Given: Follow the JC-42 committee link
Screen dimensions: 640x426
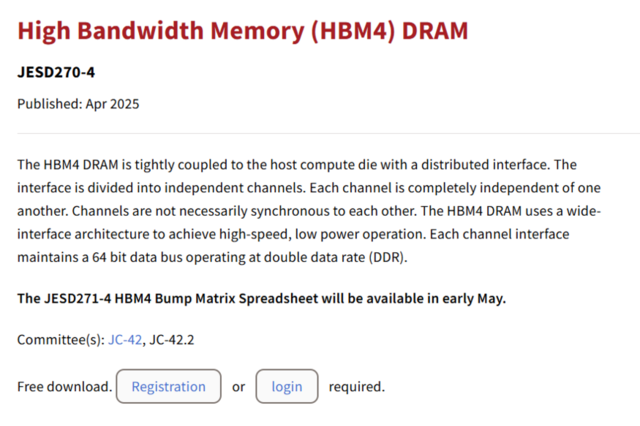Looking at the screenshot, I should [x=125, y=339].
